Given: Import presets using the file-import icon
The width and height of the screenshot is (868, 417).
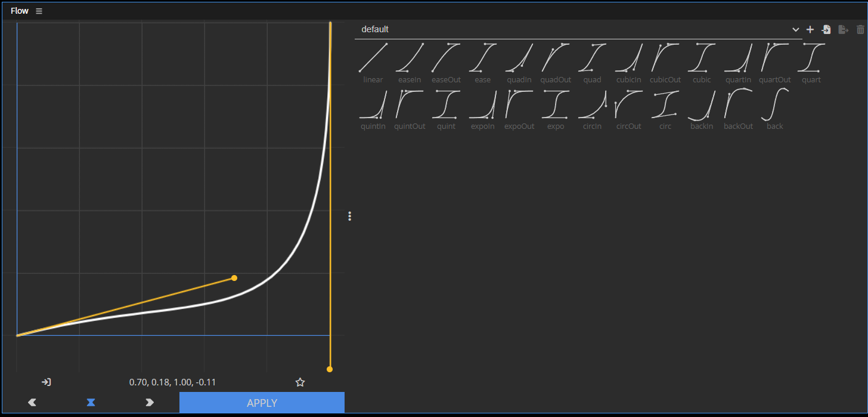Looking at the screenshot, I should [x=826, y=29].
